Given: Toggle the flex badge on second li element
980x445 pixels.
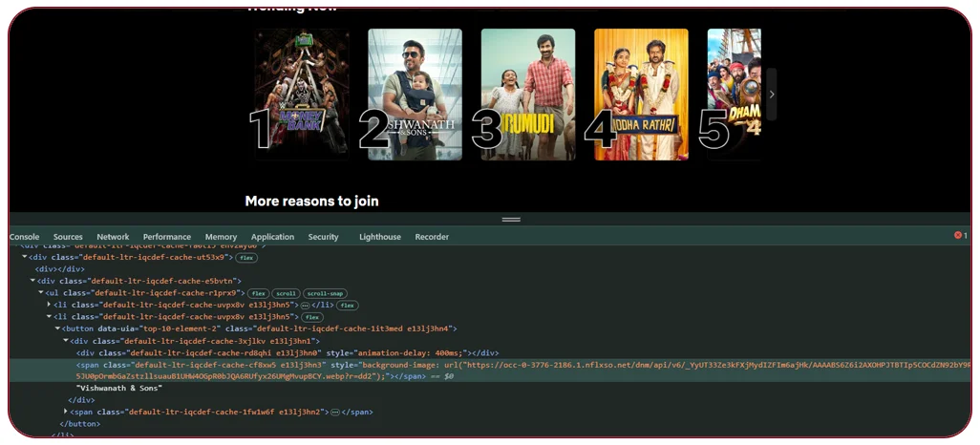Looking at the screenshot, I should [311, 317].
